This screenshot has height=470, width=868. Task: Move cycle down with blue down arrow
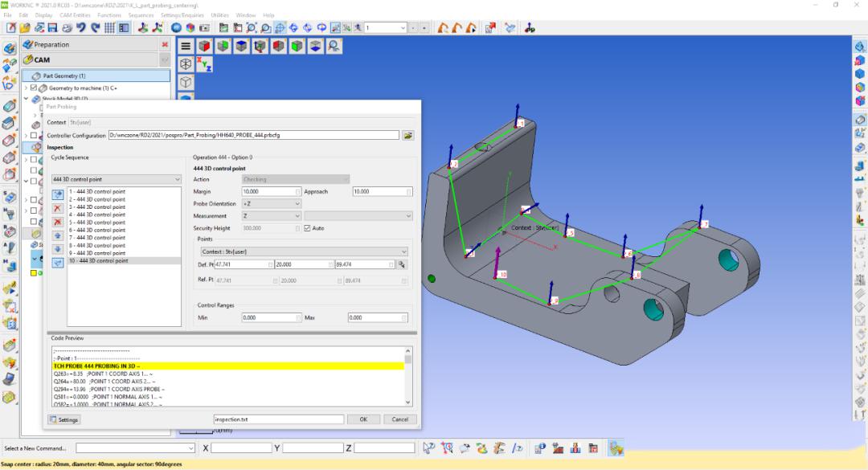[x=57, y=248]
